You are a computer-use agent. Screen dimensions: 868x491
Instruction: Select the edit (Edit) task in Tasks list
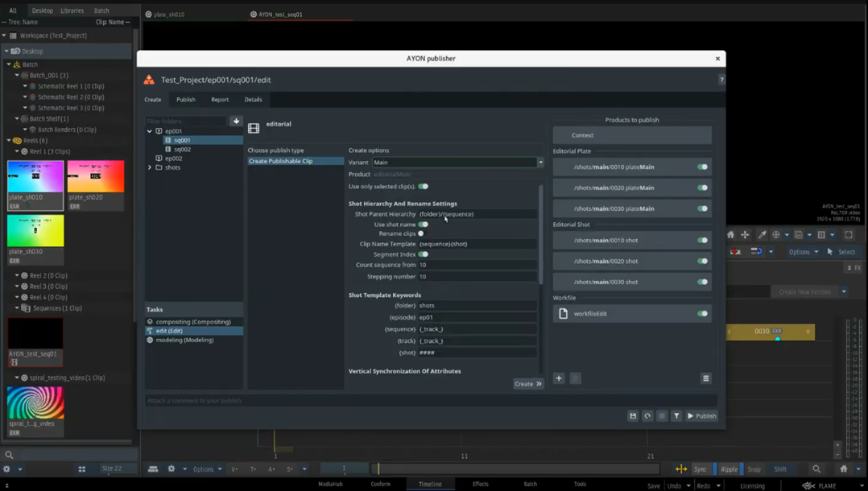pyautogui.click(x=194, y=331)
